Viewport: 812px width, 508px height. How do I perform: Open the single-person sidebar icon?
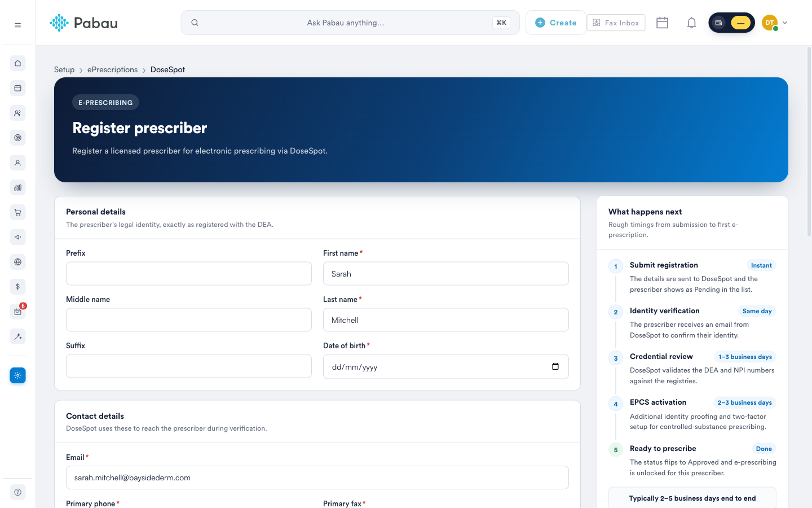17,163
